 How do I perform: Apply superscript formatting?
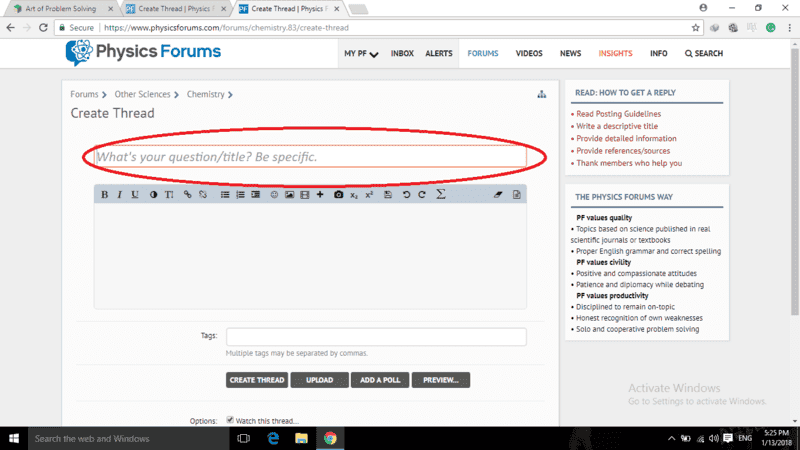click(369, 194)
